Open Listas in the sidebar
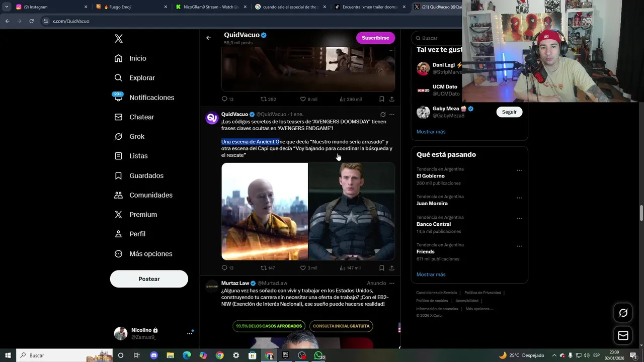 tap(131, 156)
